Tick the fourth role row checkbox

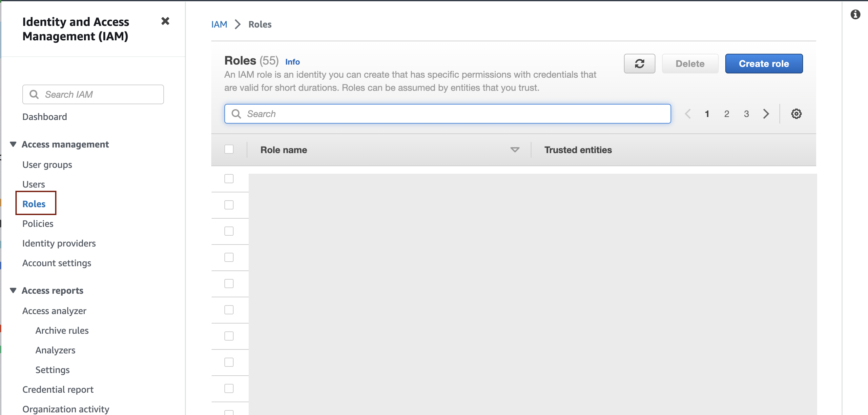pyautogui.click(x=229, y=257)
